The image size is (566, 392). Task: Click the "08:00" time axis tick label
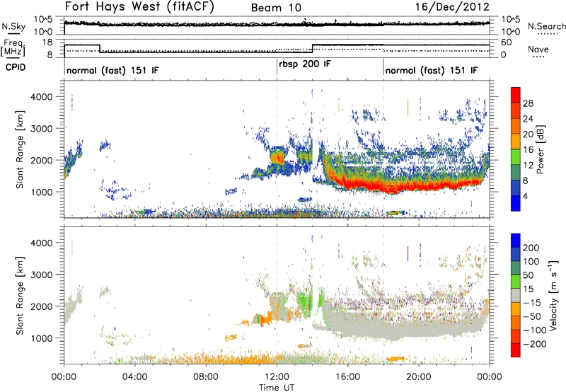(205, 377)
